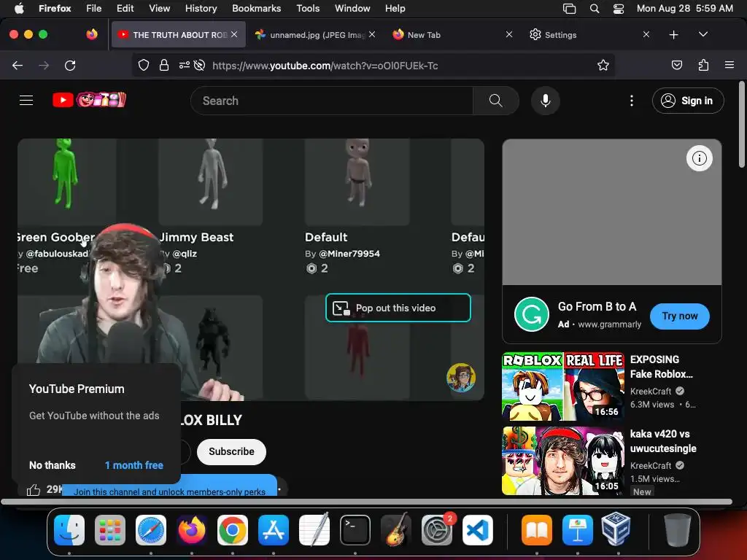The image size is (747, 560).
Task: Click the page vertical scrollbar
Action: click(x=741, y=125)
